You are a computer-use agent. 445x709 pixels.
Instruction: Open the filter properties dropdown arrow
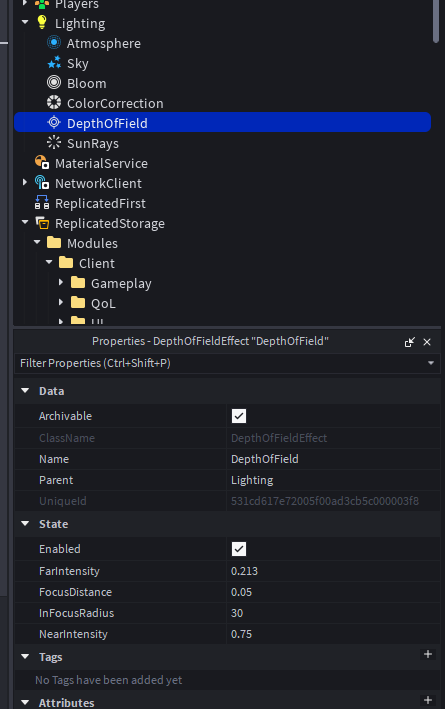tap(431, 363)
